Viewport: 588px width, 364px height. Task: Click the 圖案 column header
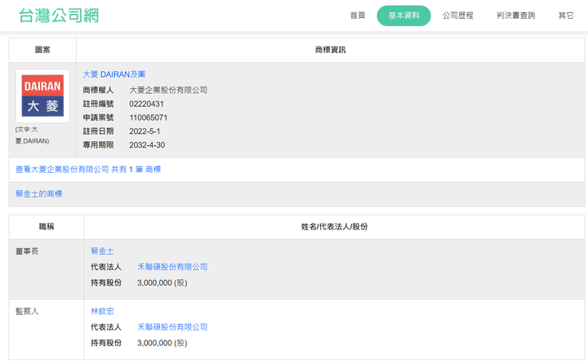point(42,50)
